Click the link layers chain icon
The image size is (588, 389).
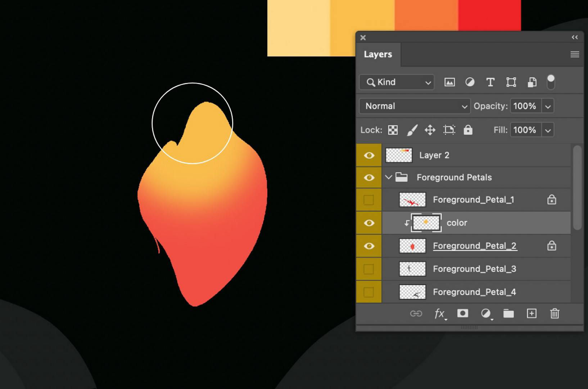click(x=417, y=314)
